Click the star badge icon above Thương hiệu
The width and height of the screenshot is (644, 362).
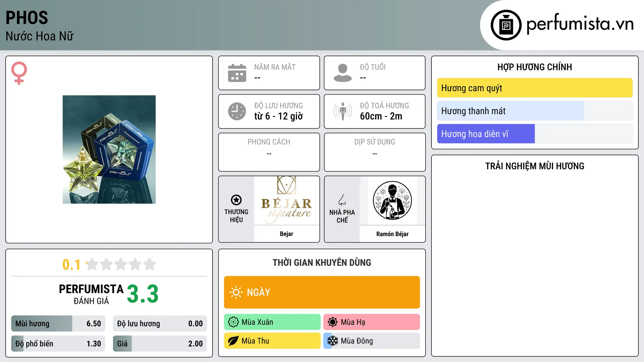pos(236,200)
